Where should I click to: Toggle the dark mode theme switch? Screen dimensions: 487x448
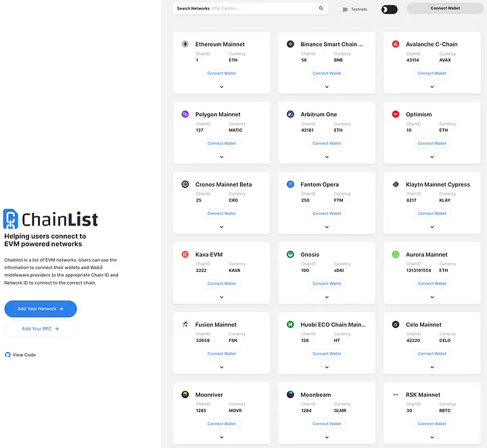(x=389, y=9)
